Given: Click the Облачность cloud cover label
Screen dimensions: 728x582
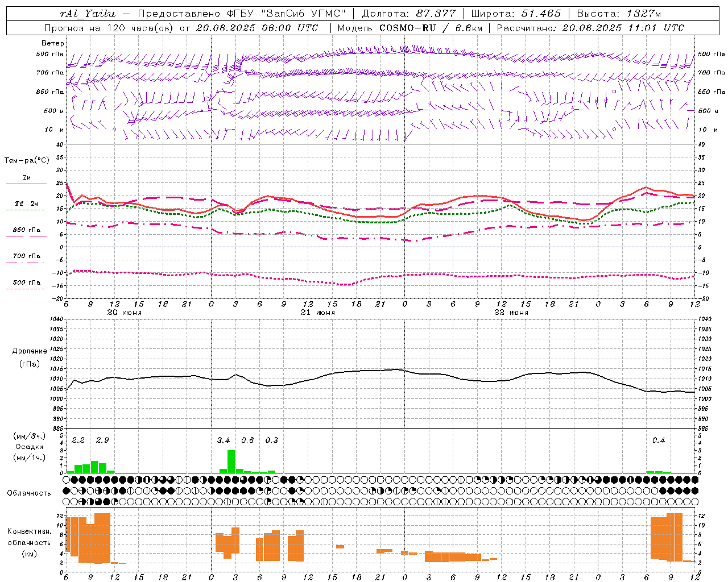Looking at the screenshot, I should pyautogui.click(x=28, y=493).
